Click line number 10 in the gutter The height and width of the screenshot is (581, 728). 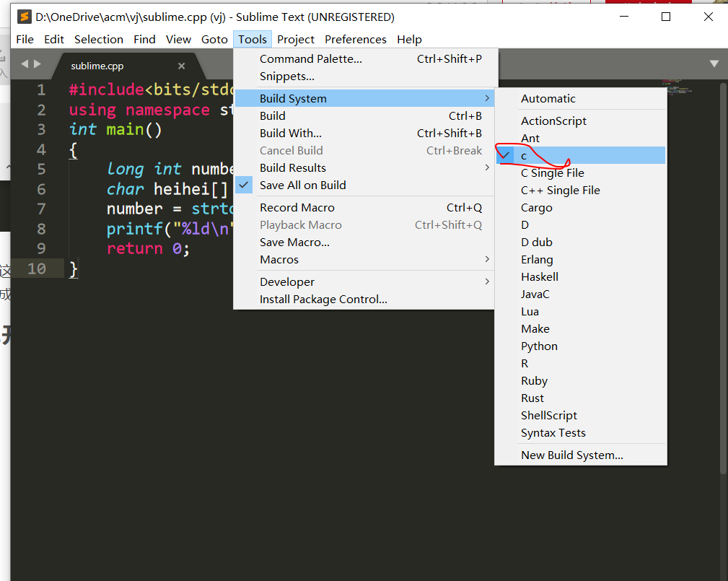point(37,268)
